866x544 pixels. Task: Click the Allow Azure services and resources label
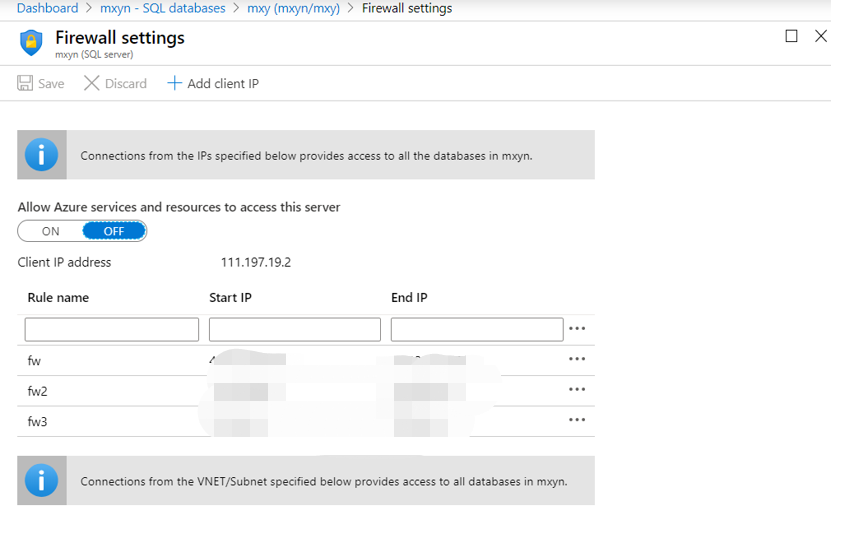coord(179,207)
